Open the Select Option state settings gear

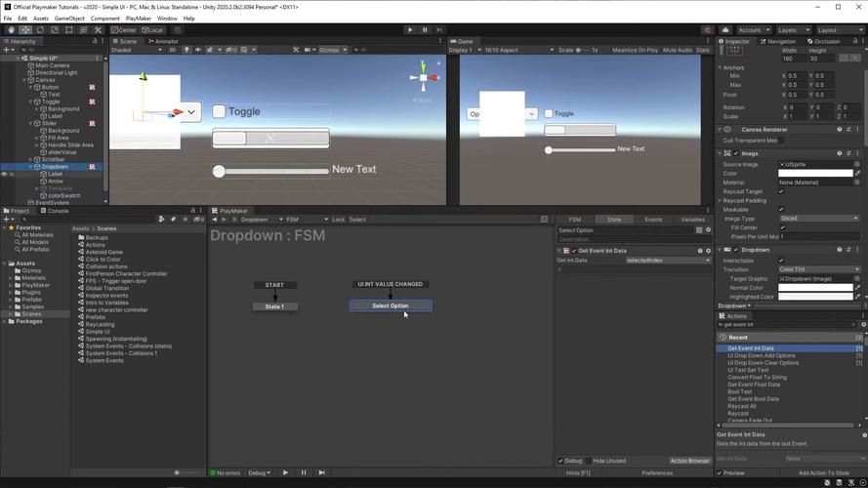[708, 230]
